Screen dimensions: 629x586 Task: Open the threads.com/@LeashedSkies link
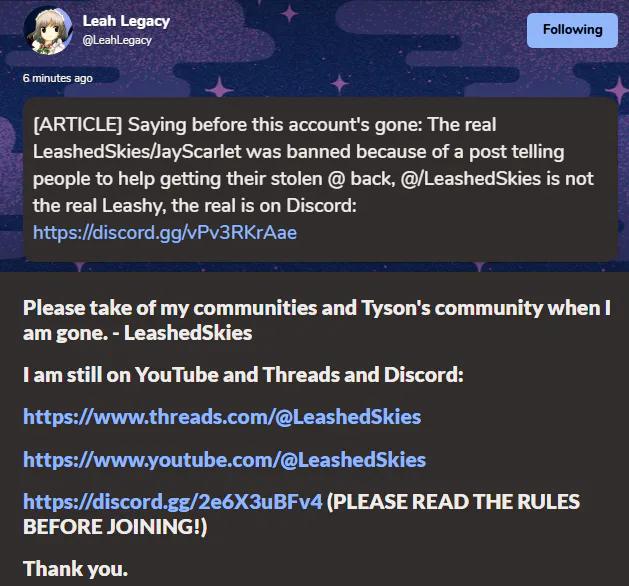point(222,417)
